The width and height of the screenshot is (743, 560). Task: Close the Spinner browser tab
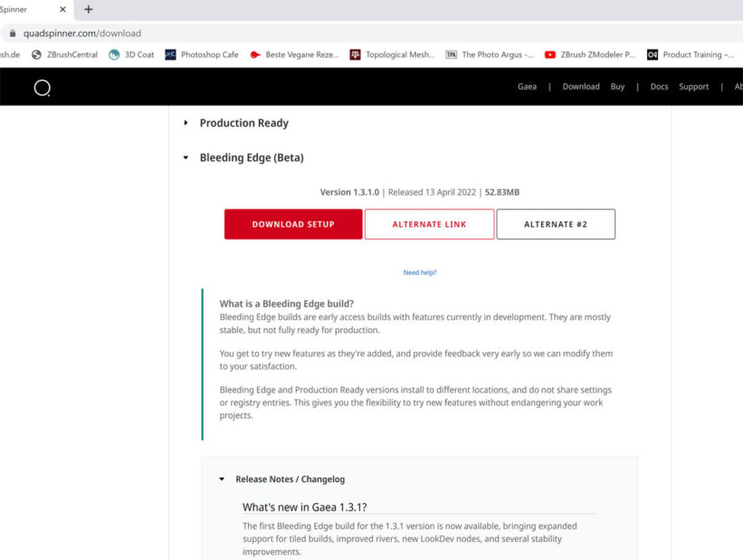[x=62, y=9]
